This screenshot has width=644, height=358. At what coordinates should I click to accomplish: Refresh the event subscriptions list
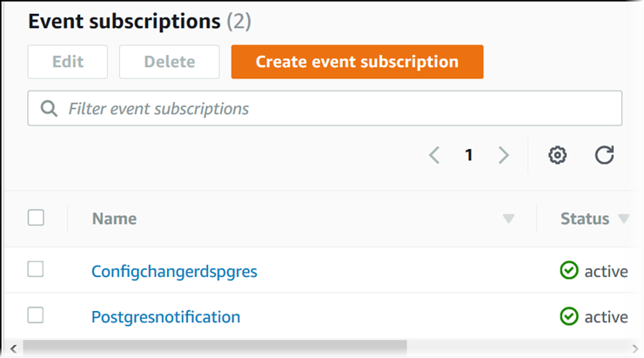(x=605, y=155)
